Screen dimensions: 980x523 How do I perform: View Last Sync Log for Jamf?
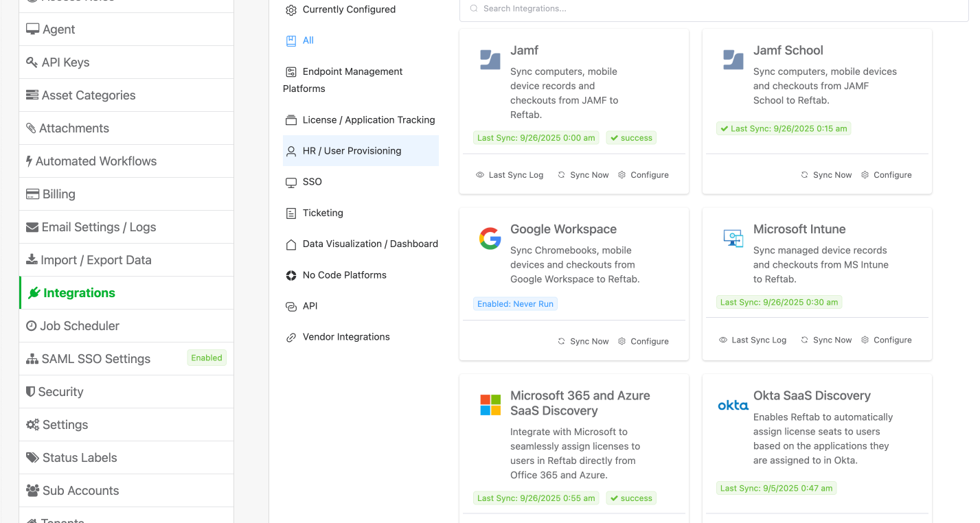click(x=510, y=174)
